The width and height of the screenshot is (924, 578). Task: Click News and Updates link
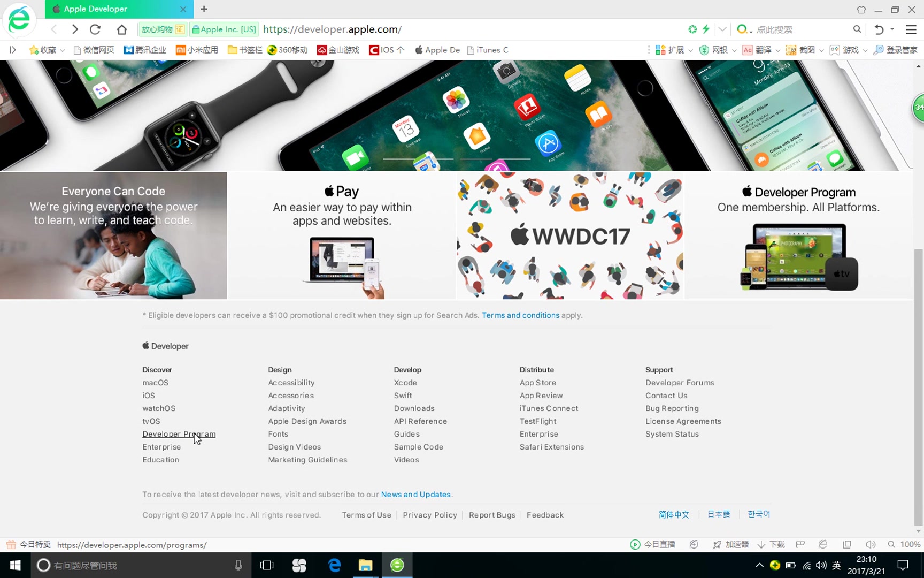415,495
